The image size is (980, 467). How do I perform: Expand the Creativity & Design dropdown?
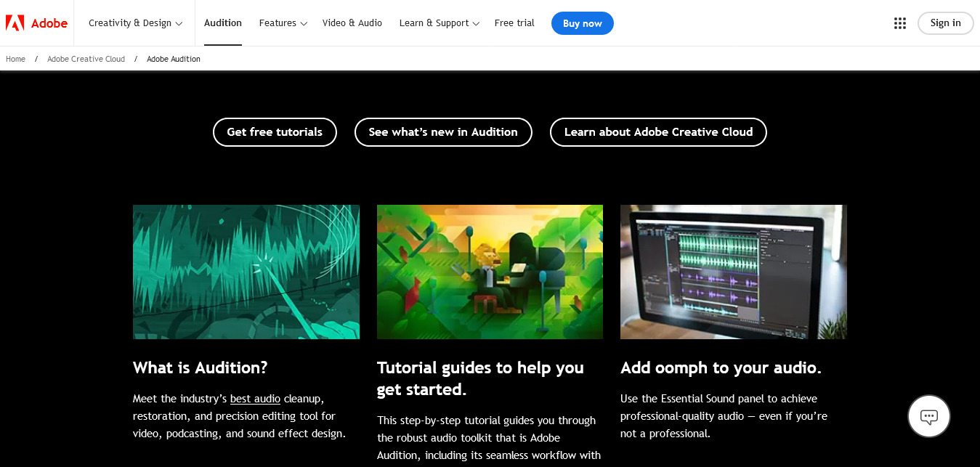(x=135, y=23)
